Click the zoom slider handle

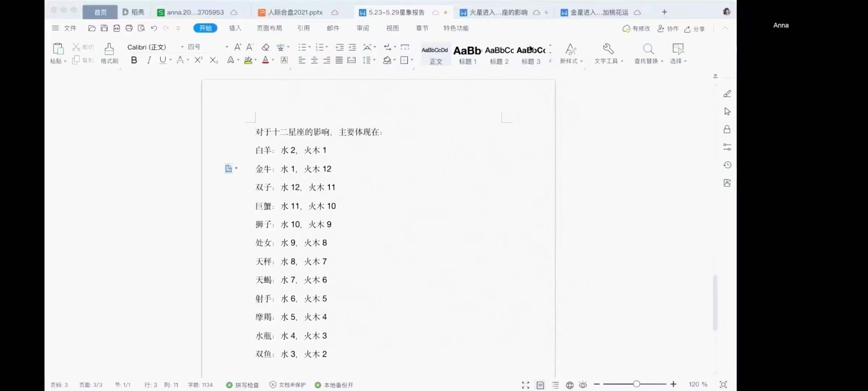[x=636, y=384]
